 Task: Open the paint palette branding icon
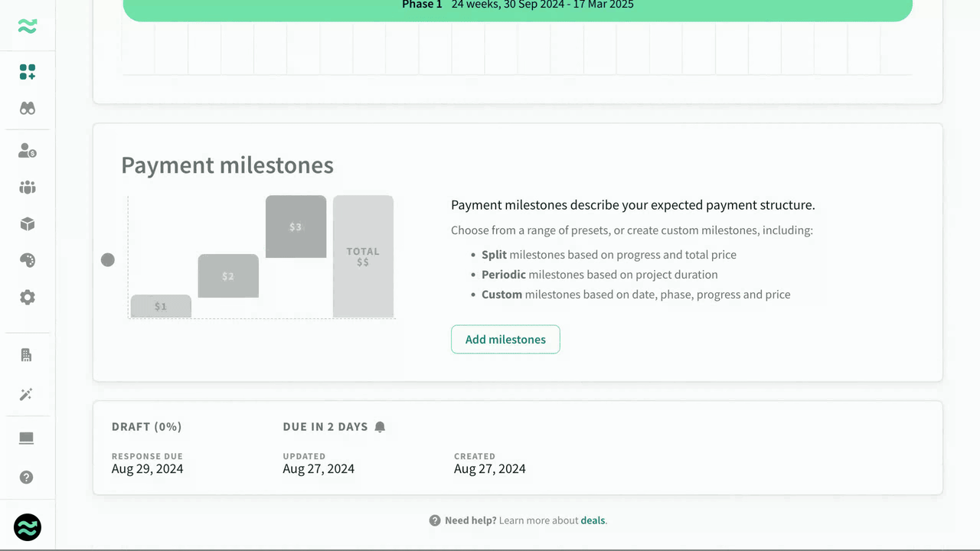[28, 261]
